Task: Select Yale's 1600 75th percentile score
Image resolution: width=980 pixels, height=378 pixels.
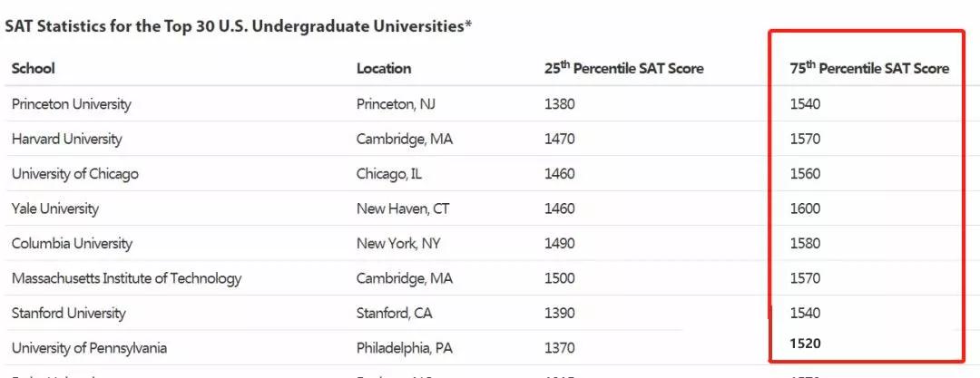Action: (x=805, y=209)
